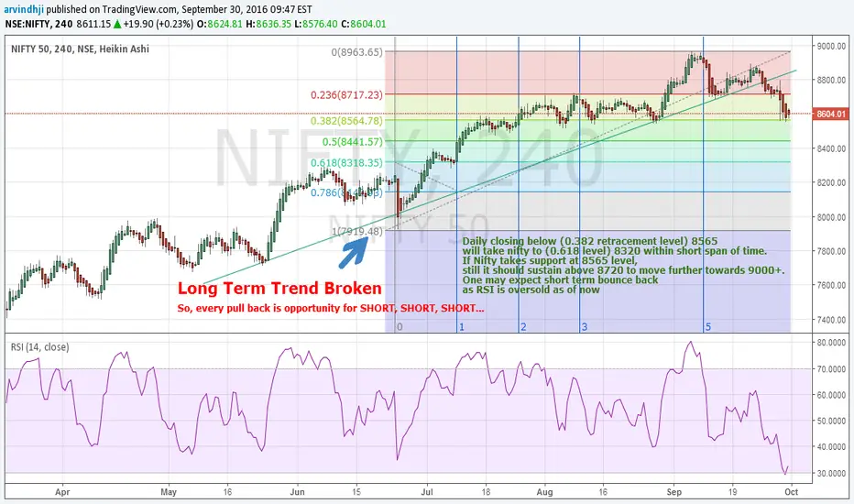The image size is (854, 504).
Task: Click the +19.90 (+0.23%) change value
Action: [158, 24]
